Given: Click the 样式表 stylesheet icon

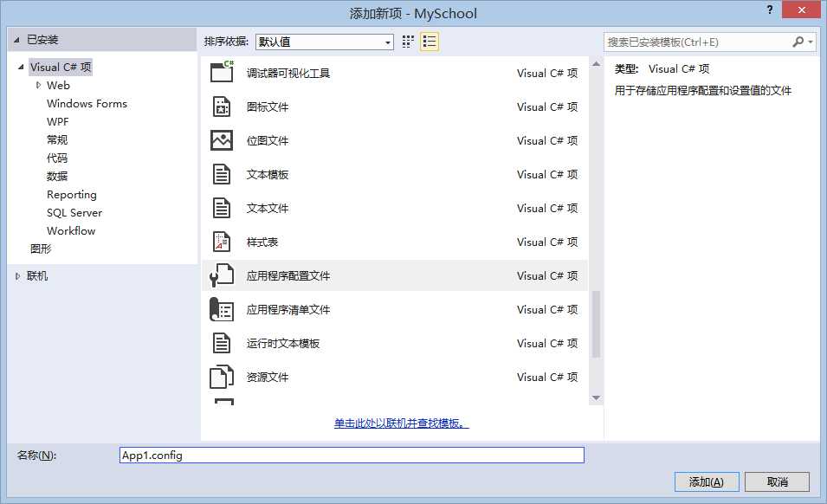Looking at the screenshot, I should pyautogui.click(x=222, y=242).
